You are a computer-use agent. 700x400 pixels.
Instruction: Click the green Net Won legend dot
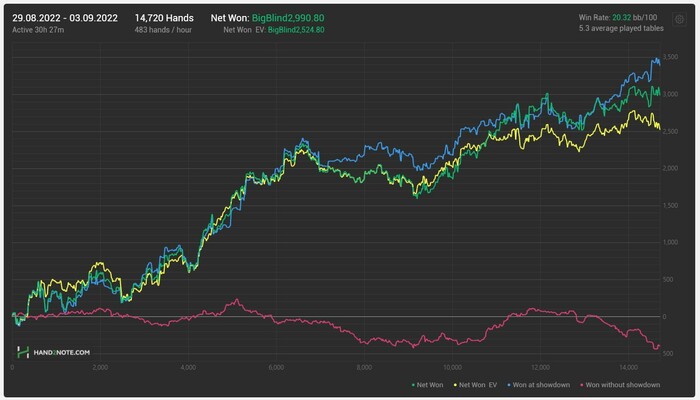[x=413, y=385]
